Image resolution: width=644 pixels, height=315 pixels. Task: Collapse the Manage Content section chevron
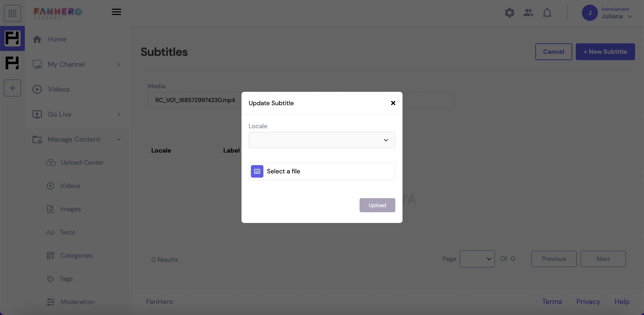pyautogui.click(x=119, y=139)
